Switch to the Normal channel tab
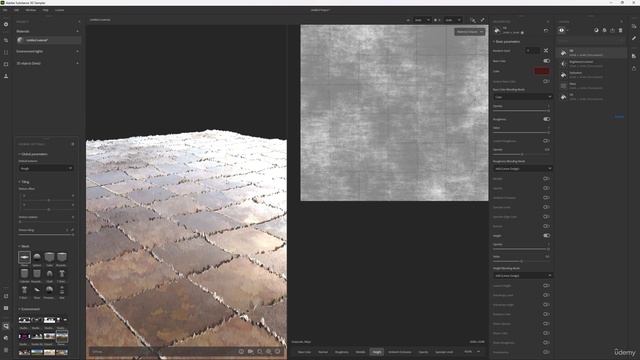The image size is (640, 360). [323, 352]
